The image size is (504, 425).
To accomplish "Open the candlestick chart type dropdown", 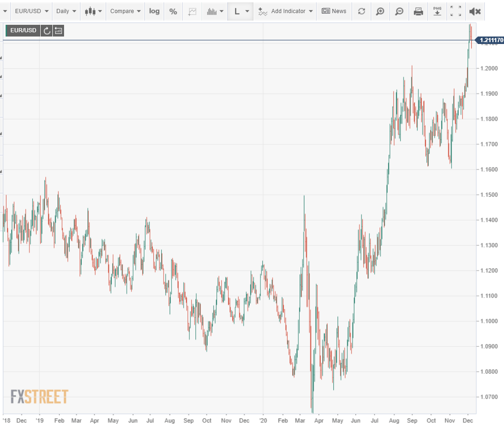I will (x=93, y=11).
